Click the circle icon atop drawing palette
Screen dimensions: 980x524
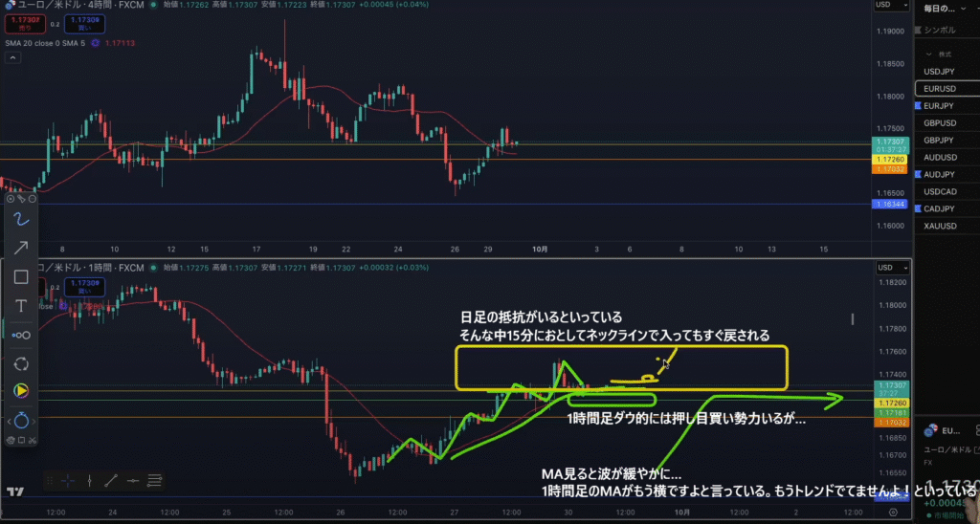pyautogui.click(x=33, y=199)
